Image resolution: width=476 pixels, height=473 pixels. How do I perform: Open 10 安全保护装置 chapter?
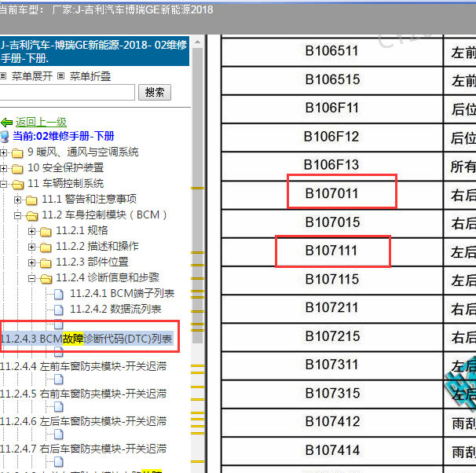pos(65,167)
